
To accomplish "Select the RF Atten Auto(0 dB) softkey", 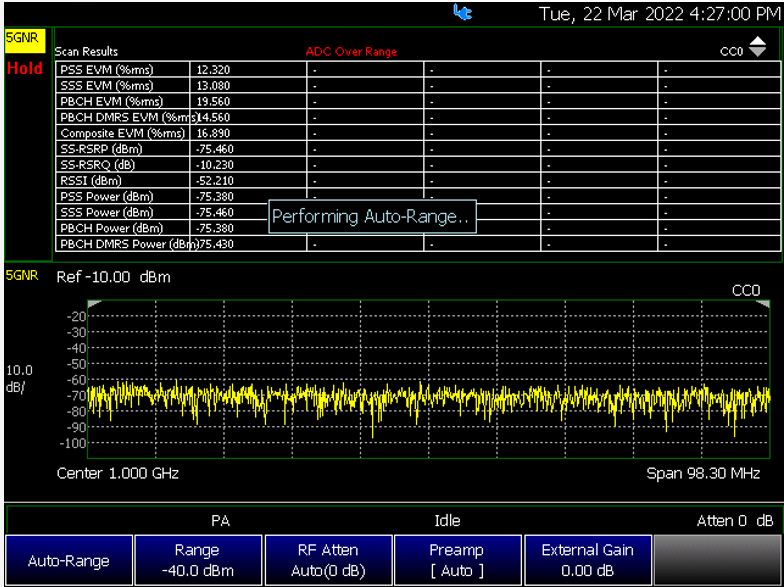I will (x=328, y=560).
